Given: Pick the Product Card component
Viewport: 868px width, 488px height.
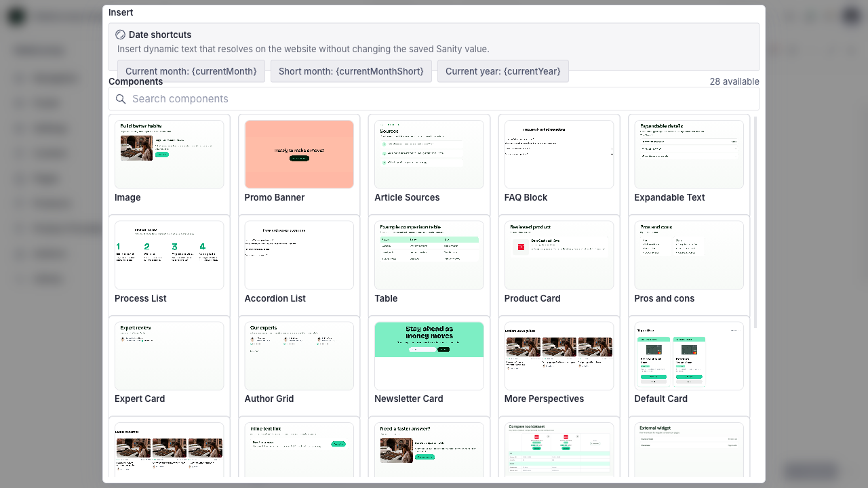Looking at the screenshot, I should tap(559, 265).
